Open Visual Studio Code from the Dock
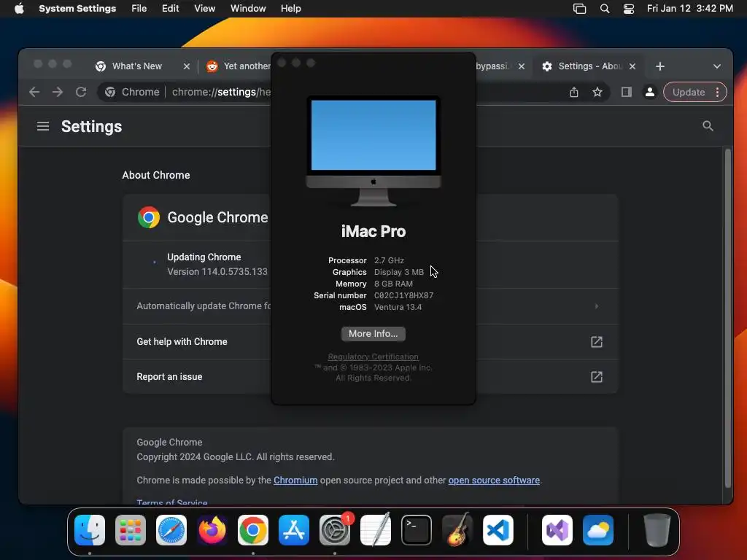 (x=498, y=530)
